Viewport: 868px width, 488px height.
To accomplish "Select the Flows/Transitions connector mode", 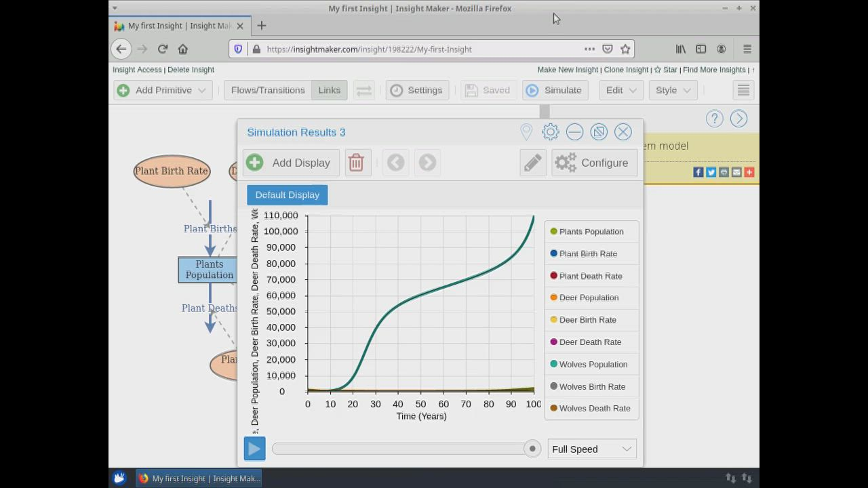I will pyautogui.click(x=268, y=90).
